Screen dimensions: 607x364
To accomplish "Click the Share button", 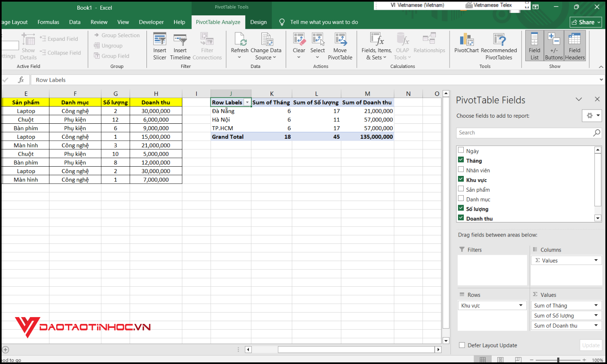I will tap(586, 22).
